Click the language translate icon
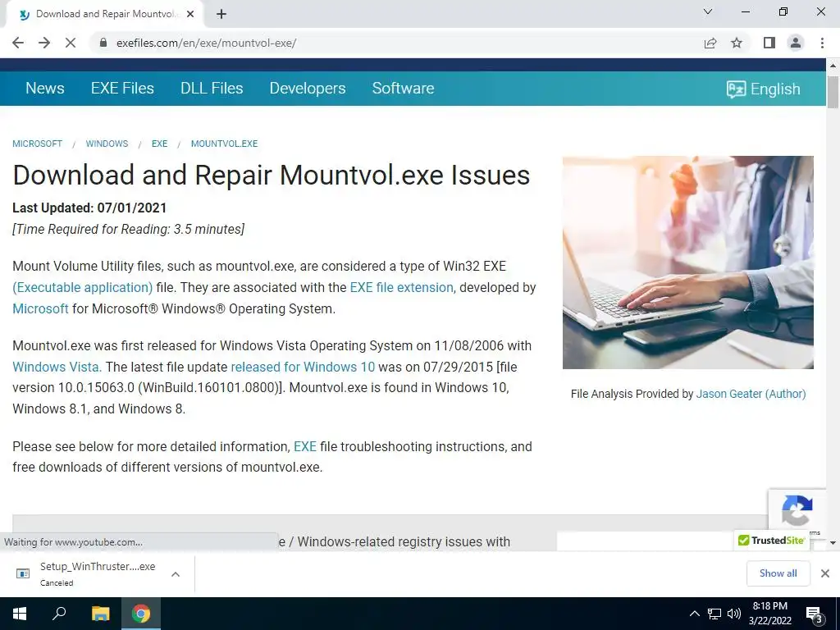Image resolution: width=840 pixels, height=630 pixels. click(x=736, y=89)
